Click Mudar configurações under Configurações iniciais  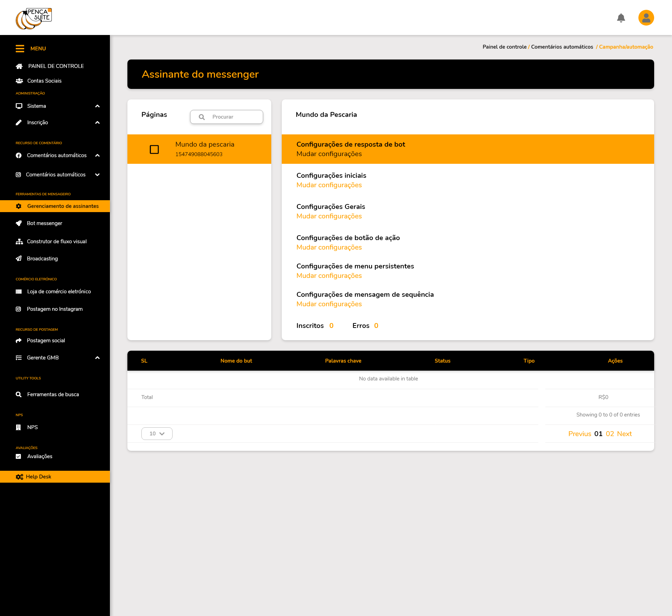pyautogui.click(x=329, y=185)
